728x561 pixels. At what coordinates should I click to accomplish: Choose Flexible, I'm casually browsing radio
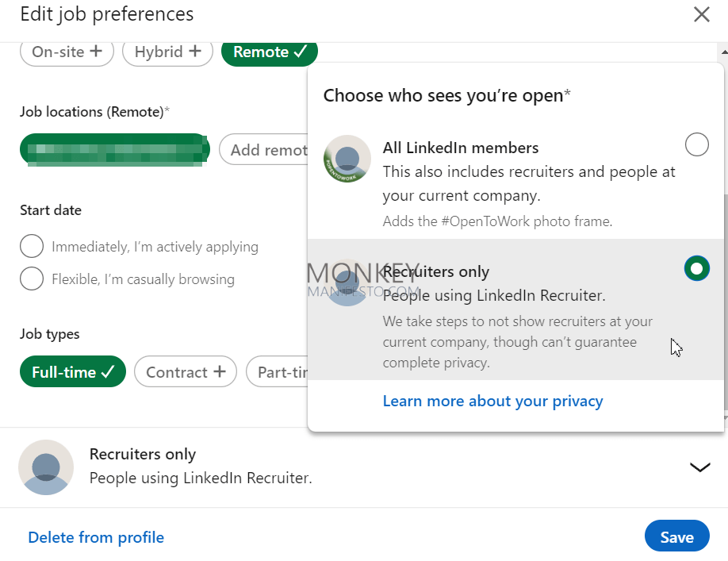pyautogui.click(x=32, y=279)
